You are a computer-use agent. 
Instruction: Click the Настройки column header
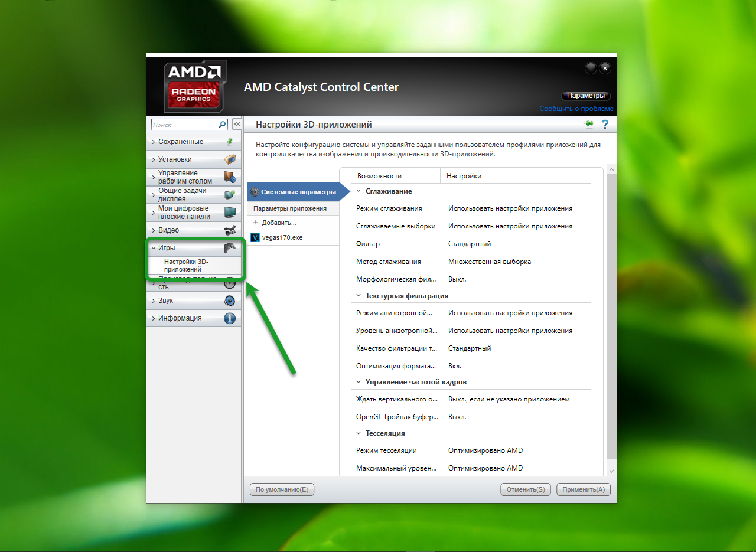tap(464, 176)
